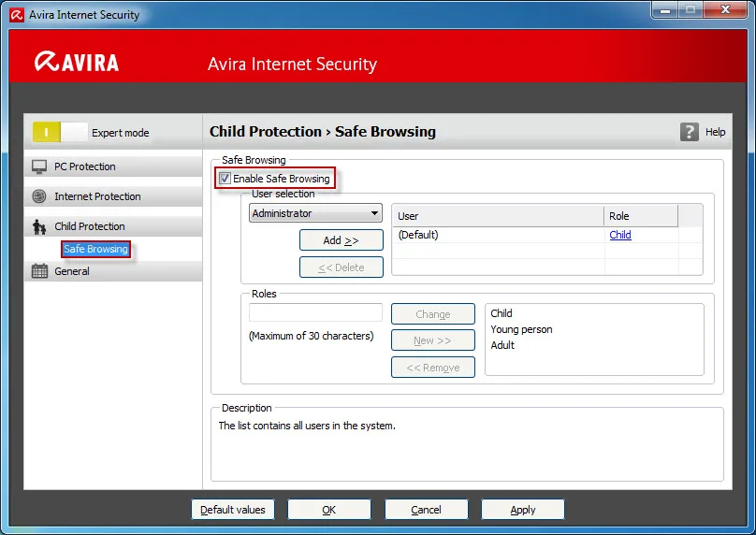Click the Avira logo in red banner
This screenshot has width=756, height=535.
(x=77, y=62)
